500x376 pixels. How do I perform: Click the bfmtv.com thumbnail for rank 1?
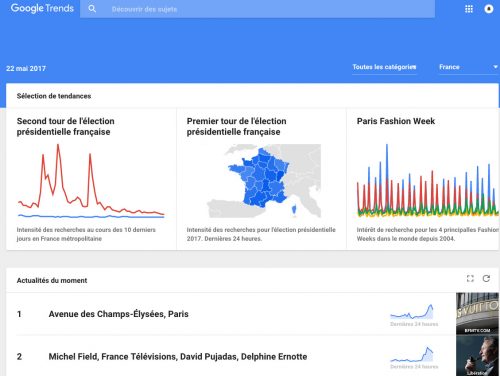click(478, 313)
